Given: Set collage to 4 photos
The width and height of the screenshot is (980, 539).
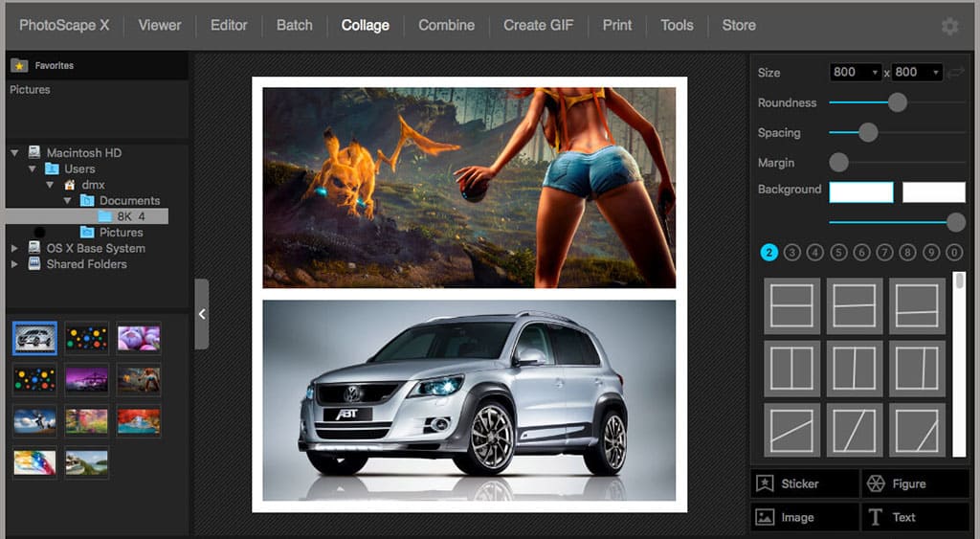Looking at the screenshot, I should click(x=815, y=253).
